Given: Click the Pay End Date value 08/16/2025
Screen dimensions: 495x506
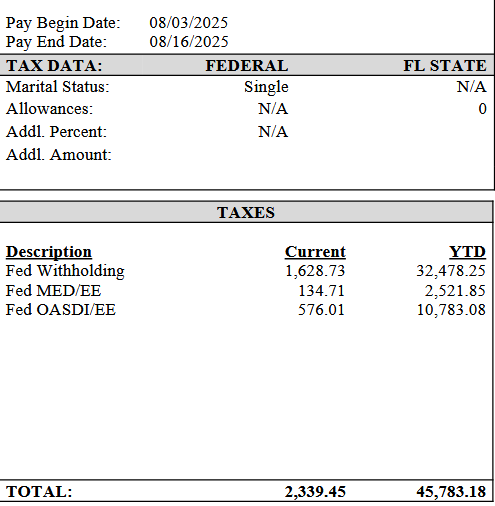Looking at the screenshot, I should coord(189,42).
